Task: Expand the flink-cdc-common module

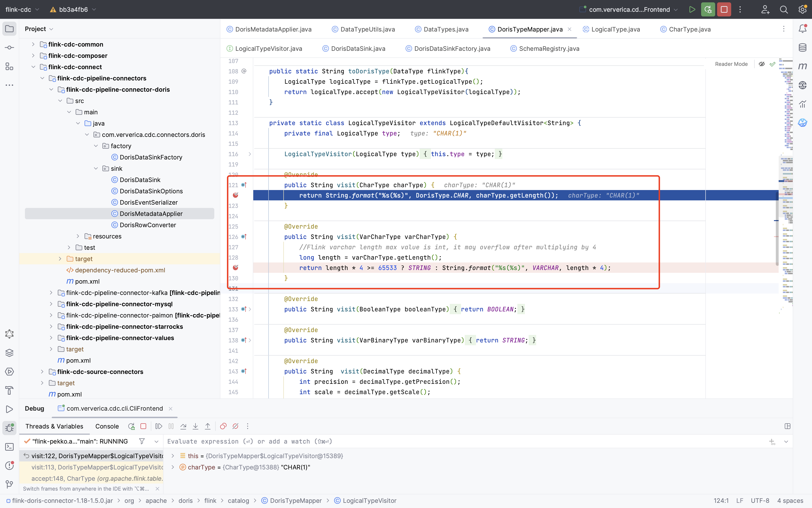Action: pyautogui.click(x=33, y=44)
